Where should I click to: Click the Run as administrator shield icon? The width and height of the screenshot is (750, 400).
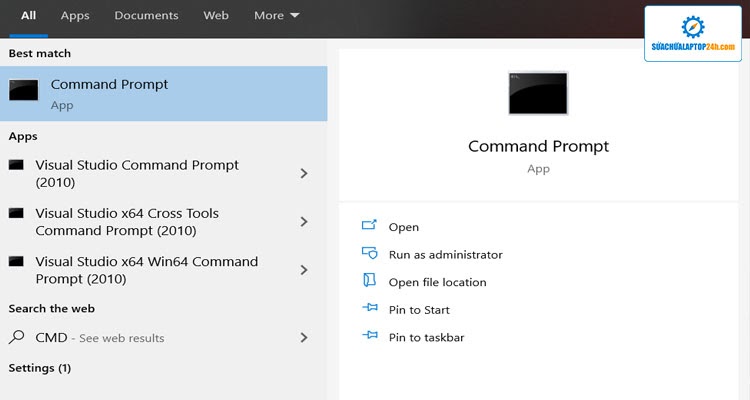click(x=369, y=253)
